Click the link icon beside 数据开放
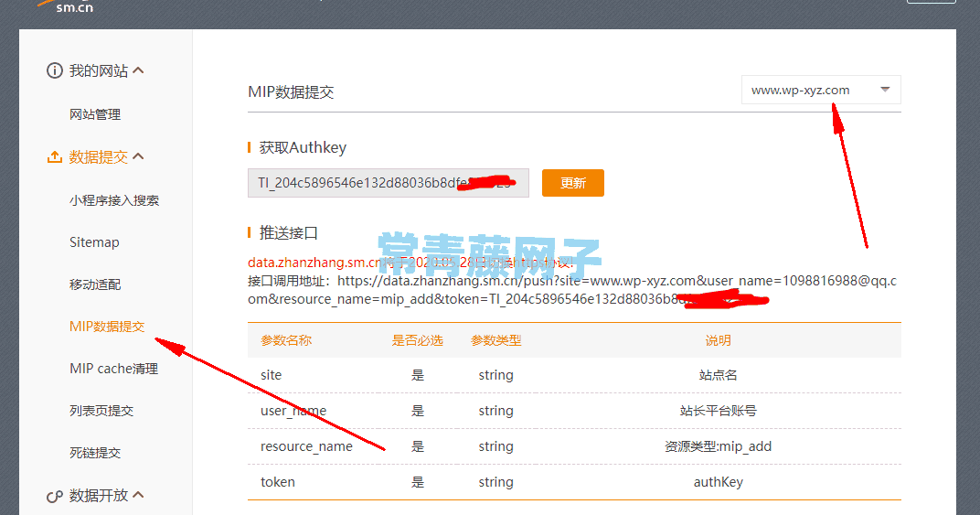Image resolution: width=980 pixels, height=515 pixels. [x=55, y=496]
